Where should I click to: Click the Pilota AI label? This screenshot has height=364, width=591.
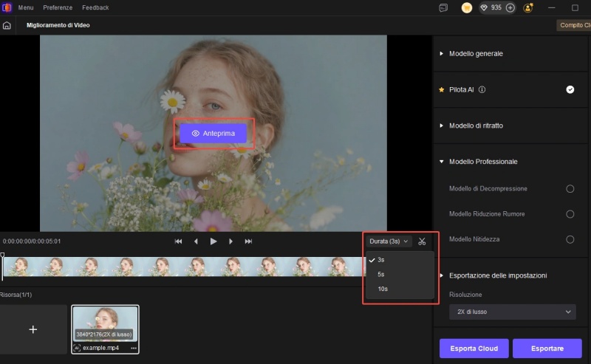461,89
